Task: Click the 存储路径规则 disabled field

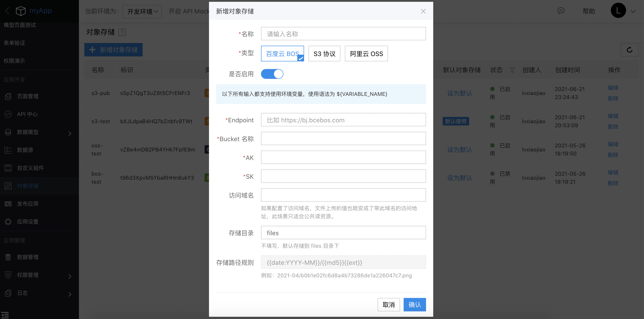Action: [x=343, y=262]
